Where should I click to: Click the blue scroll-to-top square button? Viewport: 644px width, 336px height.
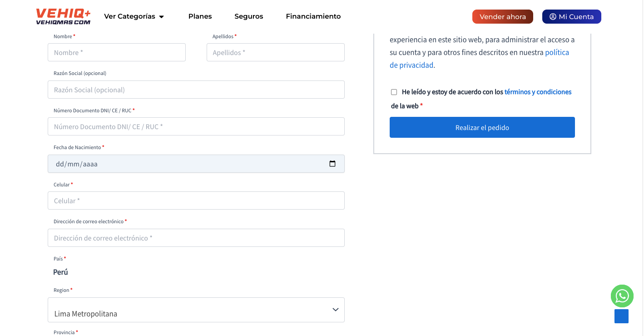[621, 316]
